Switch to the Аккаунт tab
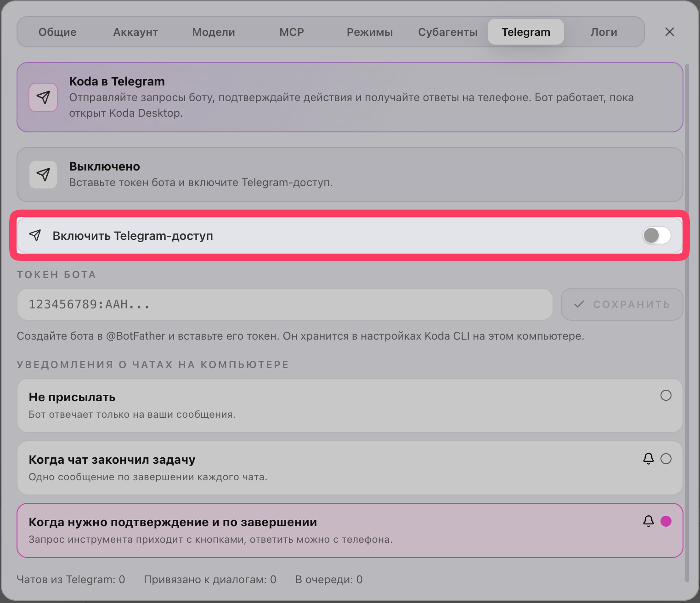The width and height of the screenshot is (700, 603). click(135, 32)
